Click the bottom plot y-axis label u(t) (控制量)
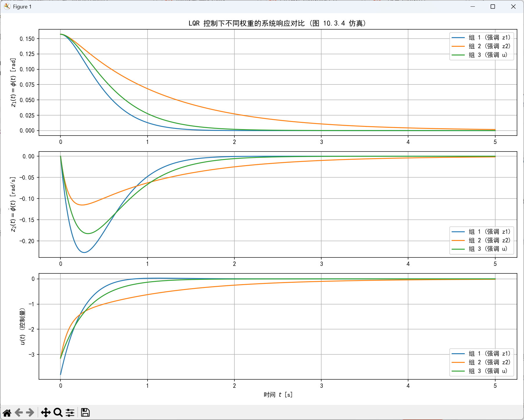The height and width of the screenshot is (420, 524). point(22,327)
